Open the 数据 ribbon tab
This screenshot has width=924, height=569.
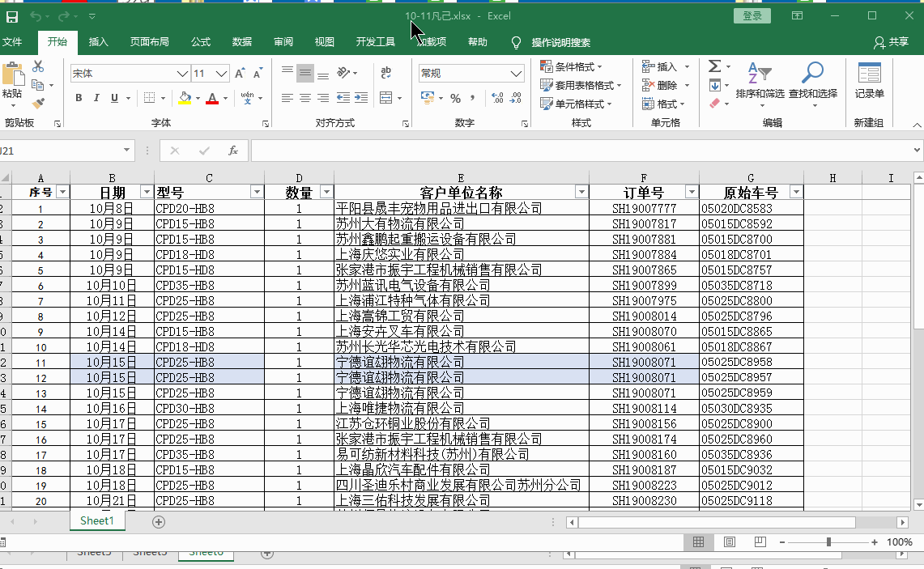[x=241, y=42]
